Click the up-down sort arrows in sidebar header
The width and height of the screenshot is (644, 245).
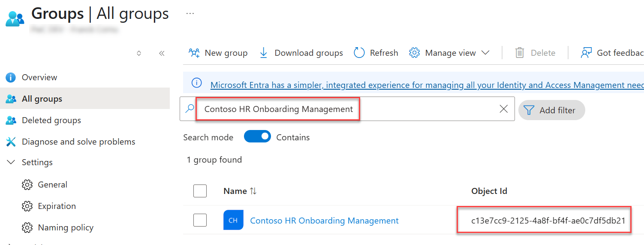[x=139, y=53]
